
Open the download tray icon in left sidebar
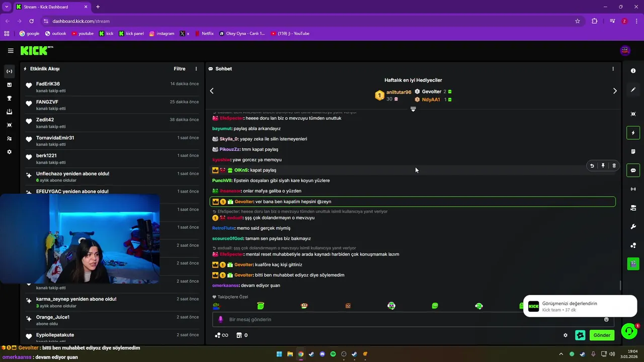point(9,112)
